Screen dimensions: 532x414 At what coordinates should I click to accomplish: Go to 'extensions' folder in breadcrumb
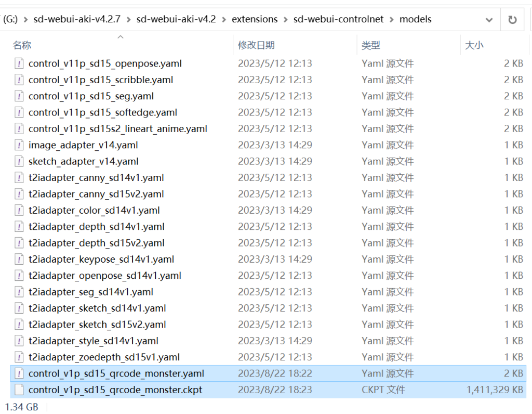pyautogui.click(x=255, y=19)
